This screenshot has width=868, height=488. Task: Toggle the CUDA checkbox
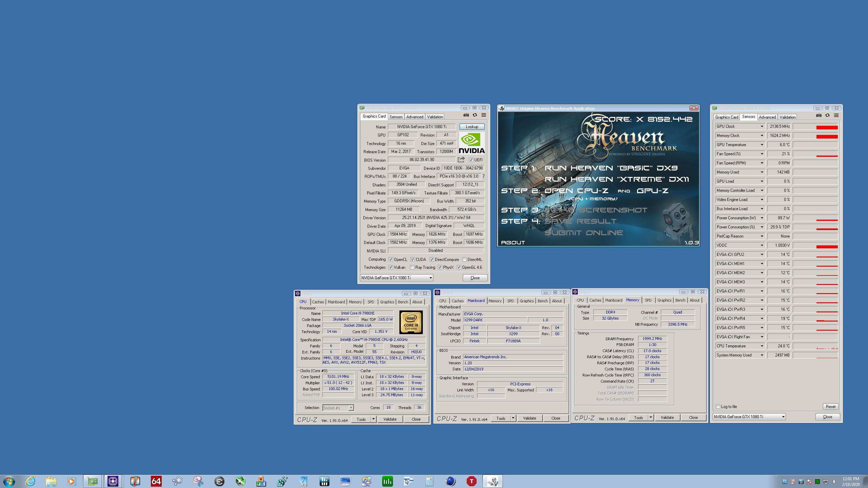point(413,260)
